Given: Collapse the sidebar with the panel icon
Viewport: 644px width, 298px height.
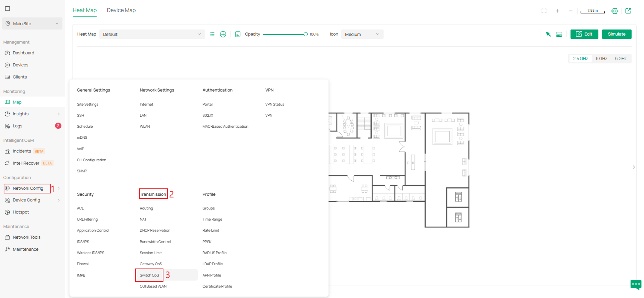Looking at the screenshot, I should pyautogui.click(x=8, y=9).
